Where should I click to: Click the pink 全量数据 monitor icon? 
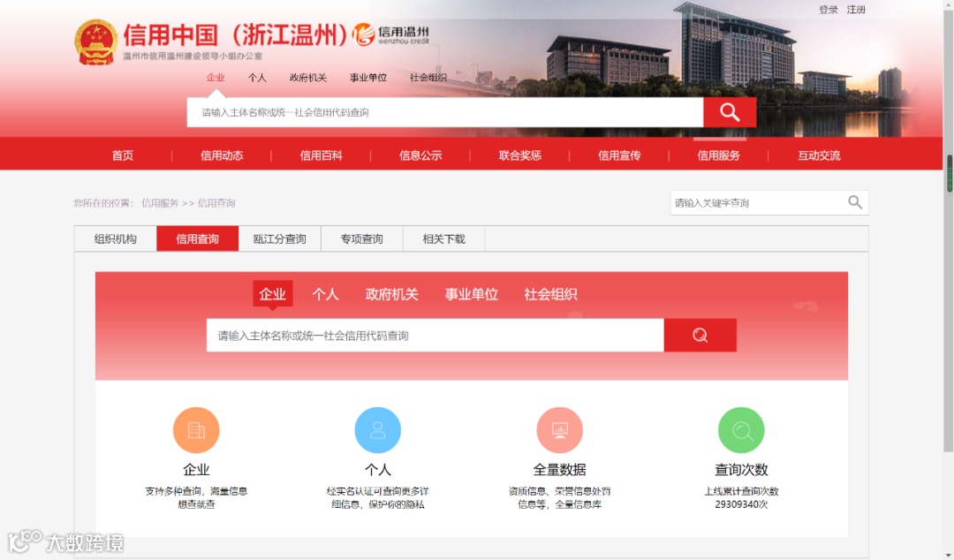[x=560, y=430]
